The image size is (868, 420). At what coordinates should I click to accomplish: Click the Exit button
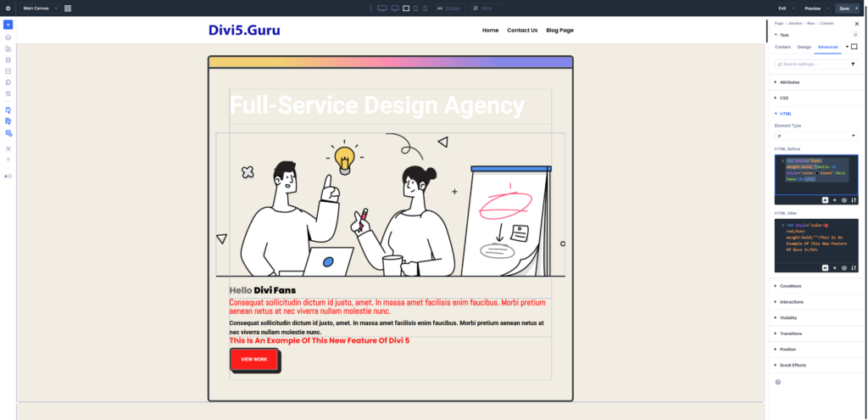pos(782,8)
